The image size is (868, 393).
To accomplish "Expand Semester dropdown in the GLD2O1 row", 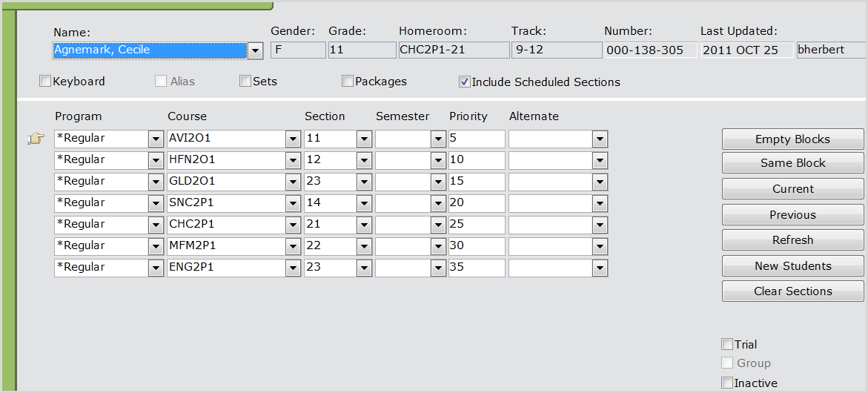I will pos(438,182).
